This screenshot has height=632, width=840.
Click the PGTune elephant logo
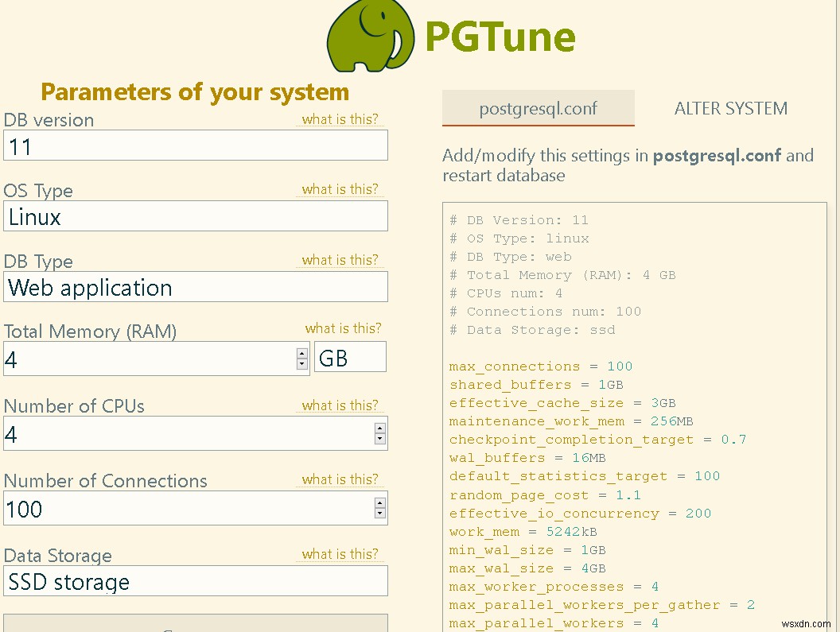[371, 35]
